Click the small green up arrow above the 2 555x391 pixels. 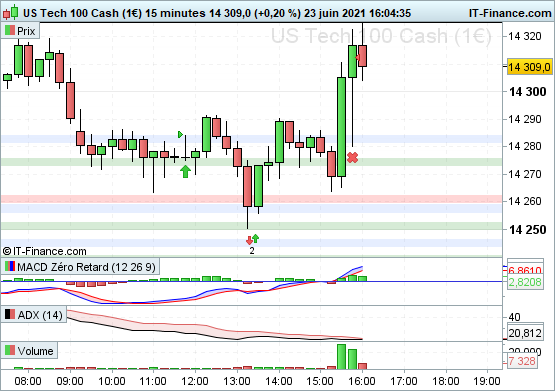coord(256,238)
